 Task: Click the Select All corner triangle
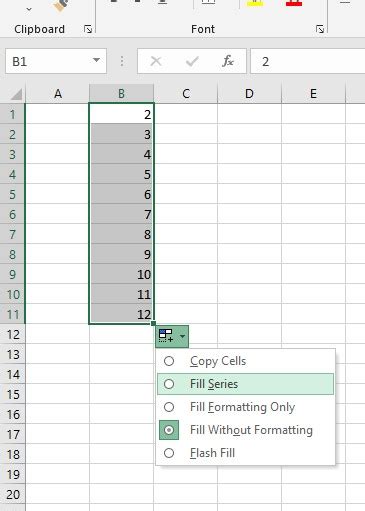point(16,94)
